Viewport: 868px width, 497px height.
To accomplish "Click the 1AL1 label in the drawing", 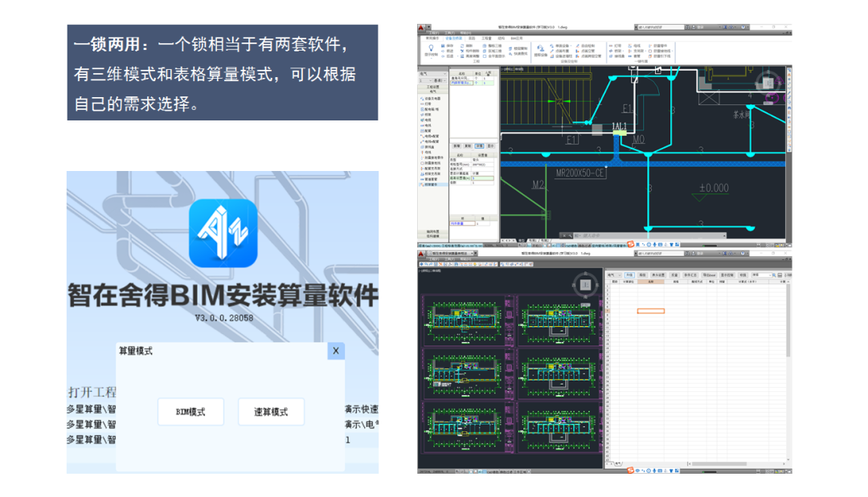I will pos(620,127).
